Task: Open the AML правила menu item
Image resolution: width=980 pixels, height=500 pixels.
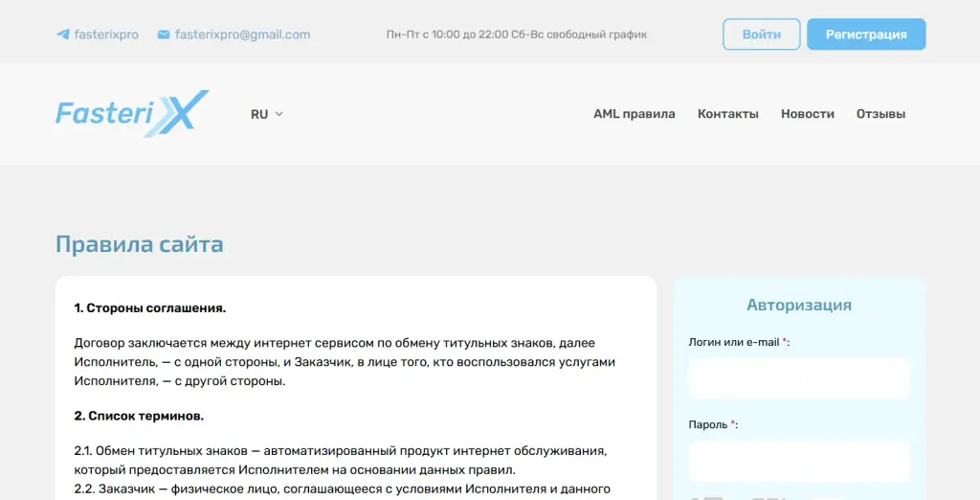Action: click(x=634, y=114)
